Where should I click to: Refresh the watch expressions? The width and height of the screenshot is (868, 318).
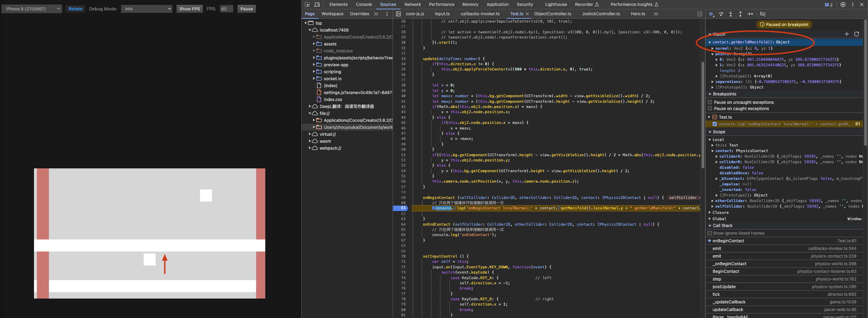click(x=857, y=34)
